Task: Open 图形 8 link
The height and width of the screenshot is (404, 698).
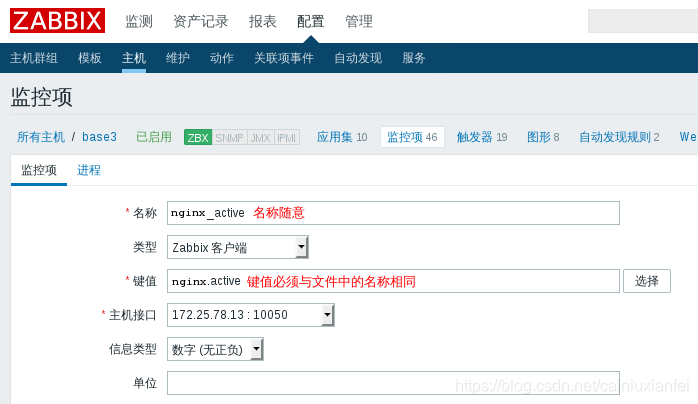Action: tap(543, 137)
